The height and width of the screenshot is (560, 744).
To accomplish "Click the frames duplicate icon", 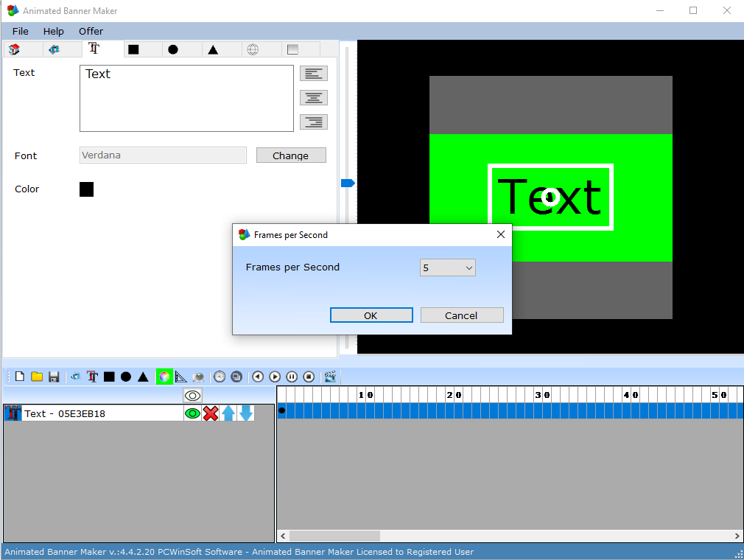I will (x=236, y=377).
